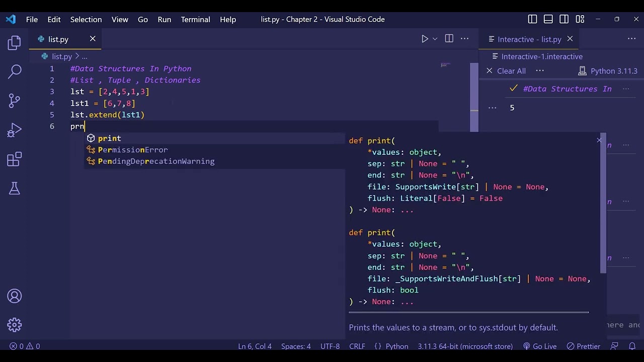Open Manage gear settings menu
Viewport: 644px width, 362px height.
point(15,325)
